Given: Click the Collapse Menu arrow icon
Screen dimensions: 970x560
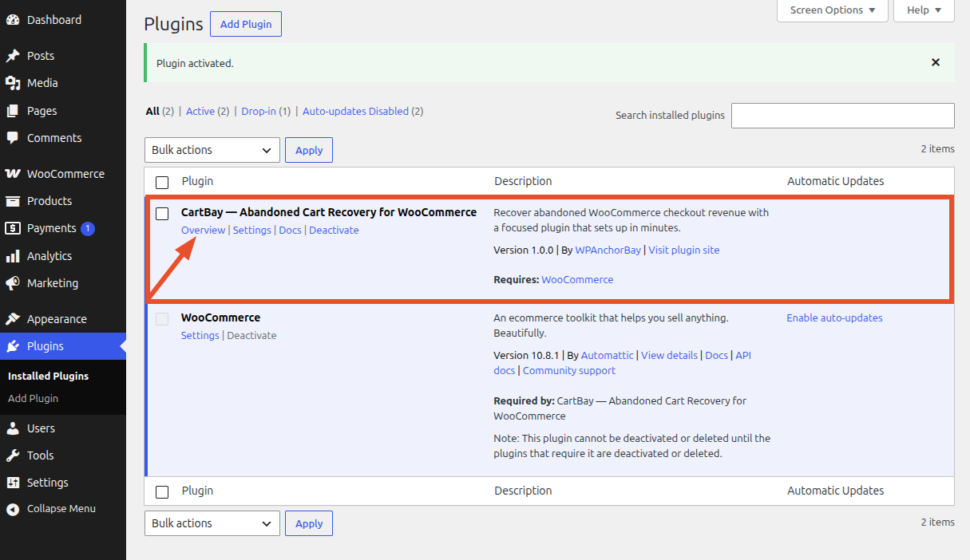Looking at the screenshot, I should (x=13, y=509).
